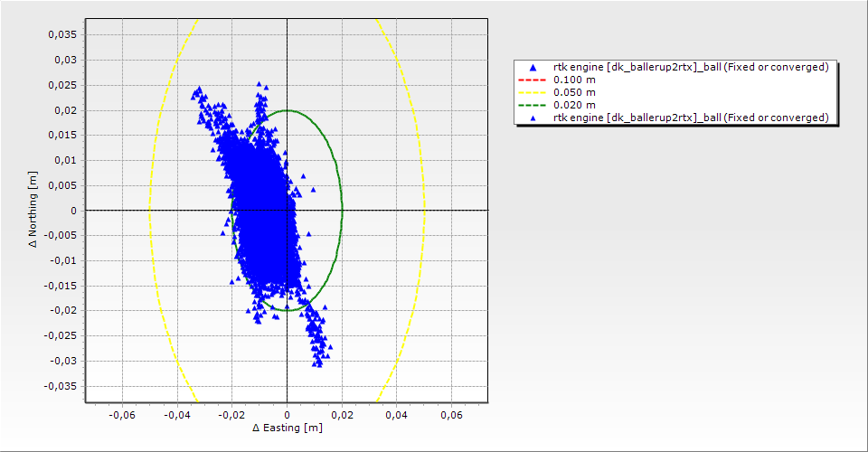The image size is (868, 452).
Task: Click the 0 Easting tick label
Action: pyautogui.click(x=287, y=415)
